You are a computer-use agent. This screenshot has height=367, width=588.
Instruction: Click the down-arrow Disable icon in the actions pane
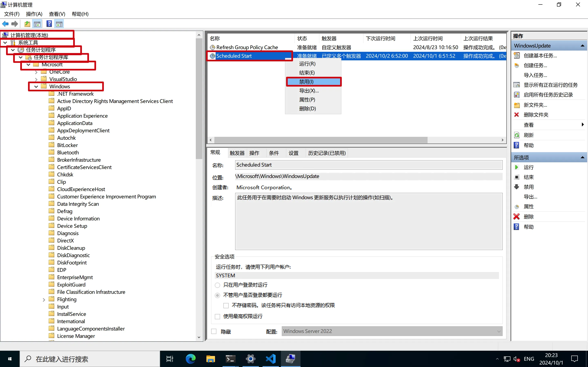(x=517, y=187)
